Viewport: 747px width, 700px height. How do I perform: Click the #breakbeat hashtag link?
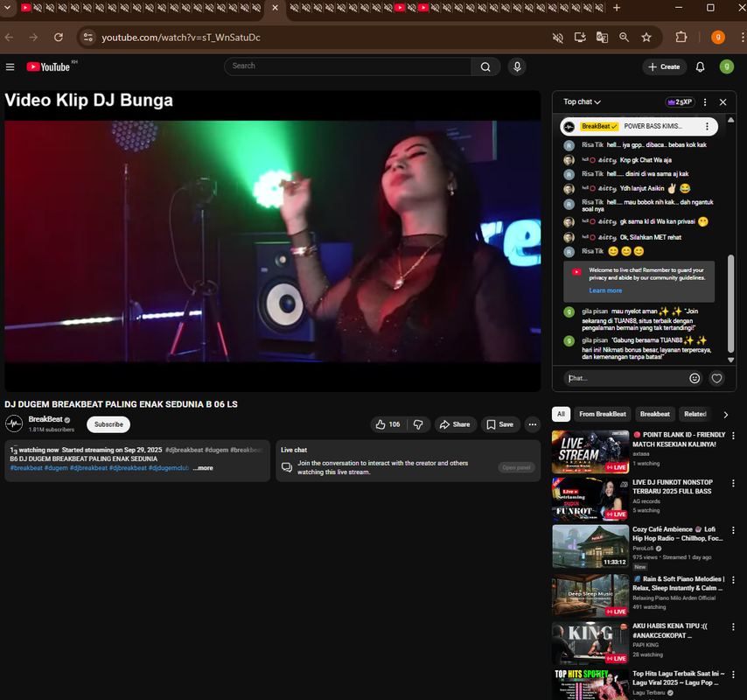click(x=26, y=468)
